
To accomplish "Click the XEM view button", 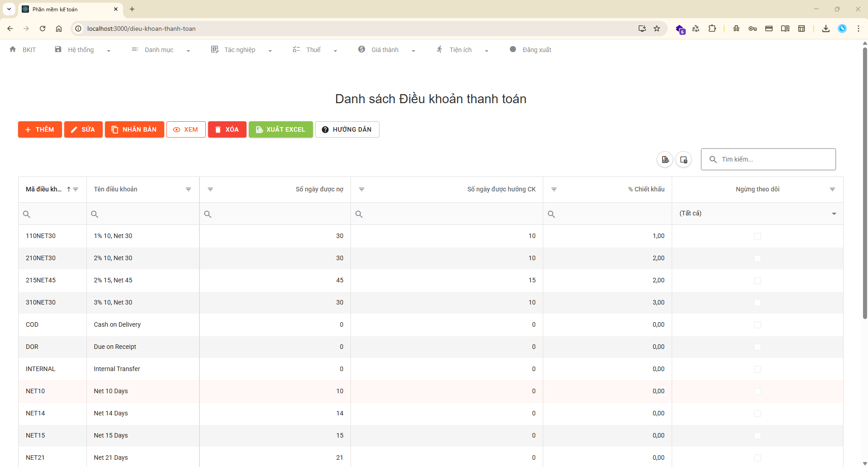I will point(186,129).
